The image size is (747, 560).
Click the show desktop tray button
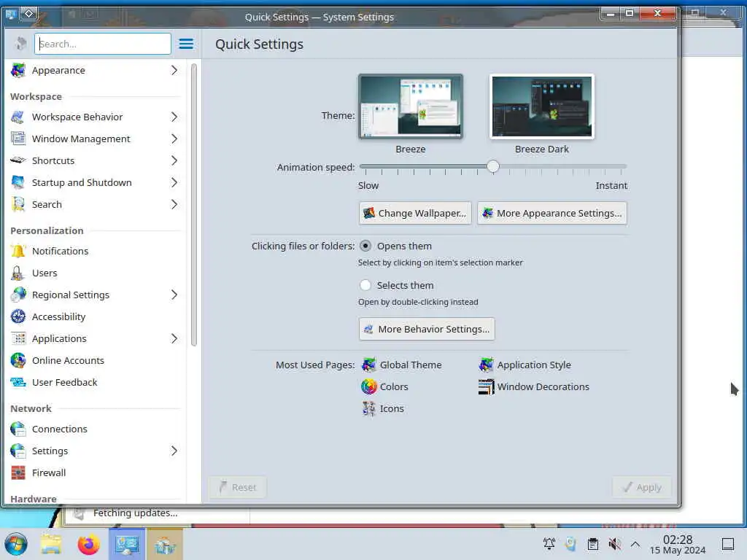click(727, 544)
